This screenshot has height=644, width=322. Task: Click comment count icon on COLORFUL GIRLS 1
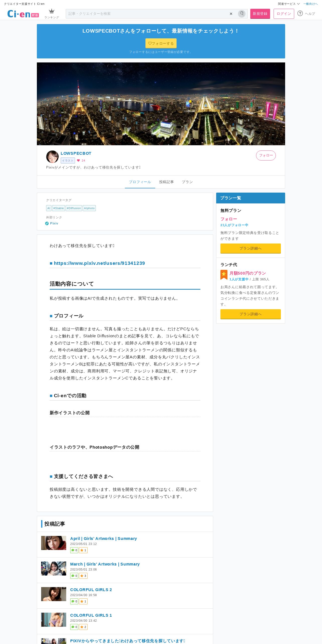point(74,627)
